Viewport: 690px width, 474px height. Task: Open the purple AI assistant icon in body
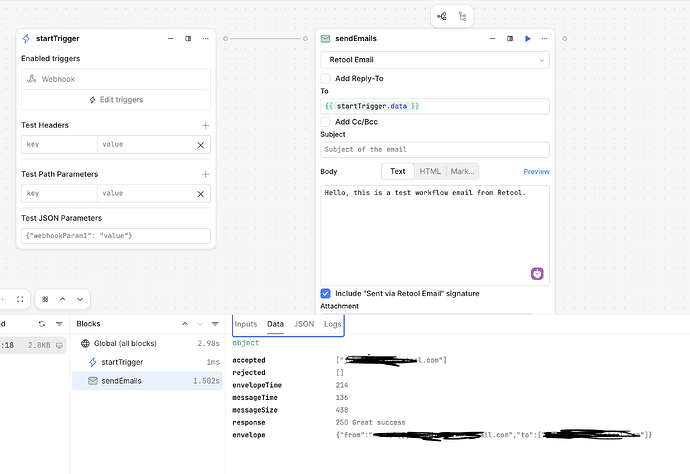click(x=537, y=274)
